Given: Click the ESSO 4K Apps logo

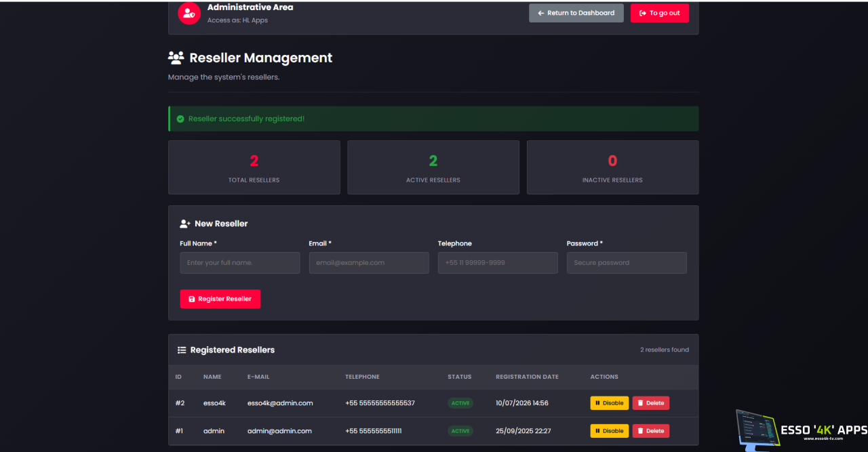Looking at the screenshot, I should point(801,430).
